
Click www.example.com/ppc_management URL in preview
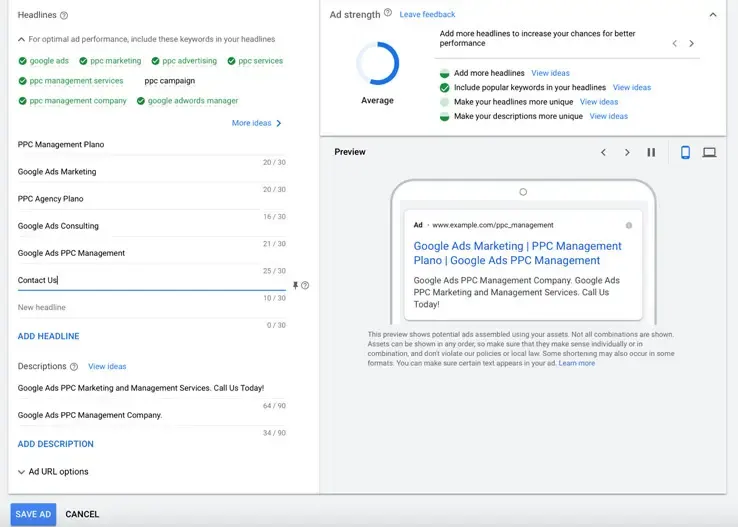click(493, 225)
